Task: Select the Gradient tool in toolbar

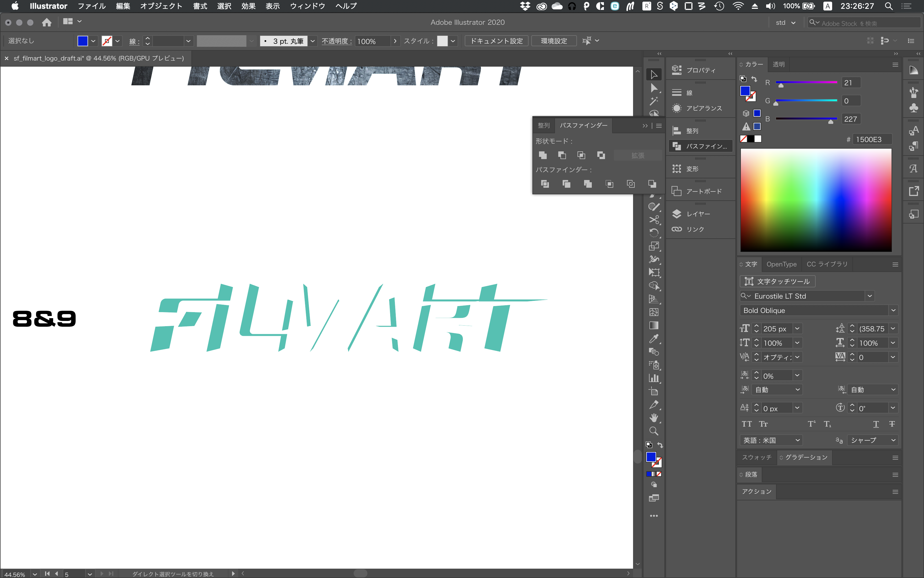Action: click(654, 325)
